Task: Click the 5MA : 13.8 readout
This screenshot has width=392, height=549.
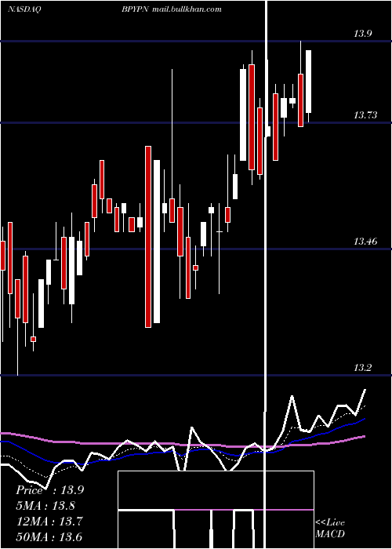Action: [46, 506]
